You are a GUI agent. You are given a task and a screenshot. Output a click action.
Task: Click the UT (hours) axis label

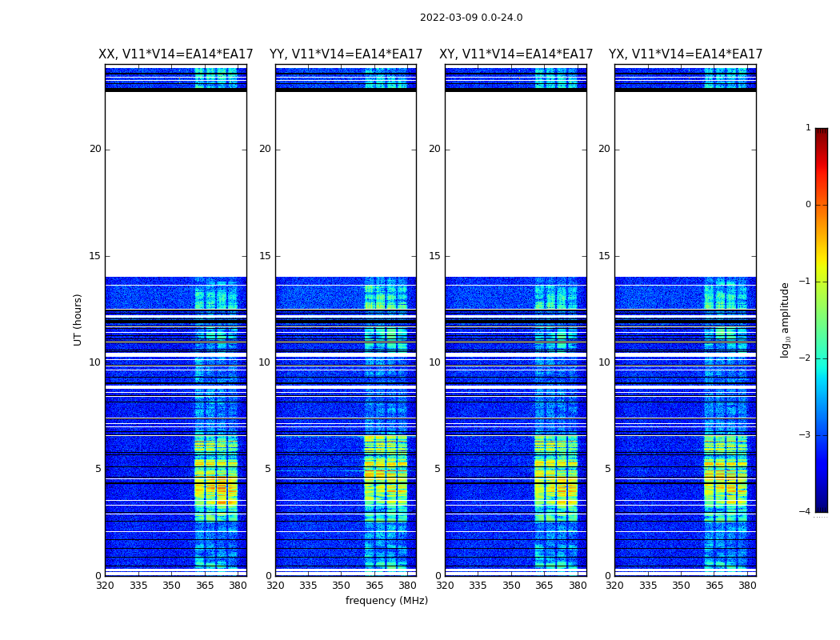tap(78, 320)
